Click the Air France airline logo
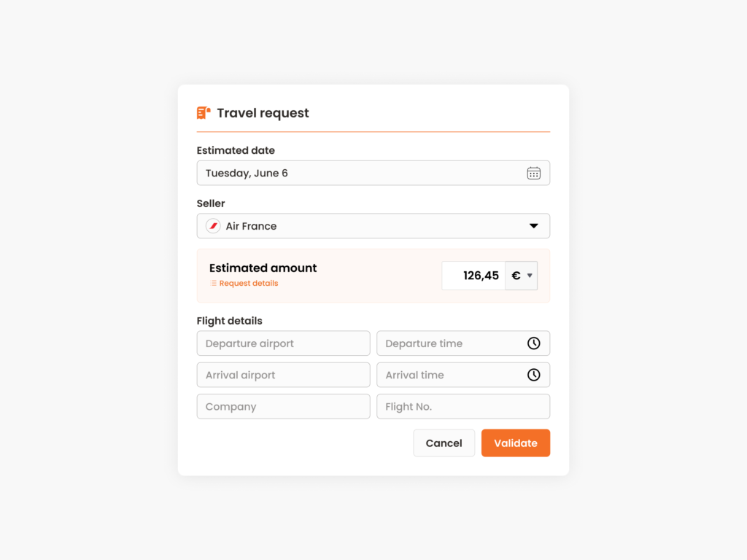 pos(212,226)
